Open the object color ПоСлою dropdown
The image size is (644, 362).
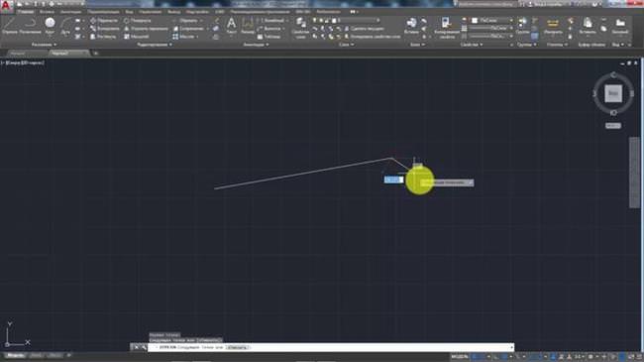(491, 20)
